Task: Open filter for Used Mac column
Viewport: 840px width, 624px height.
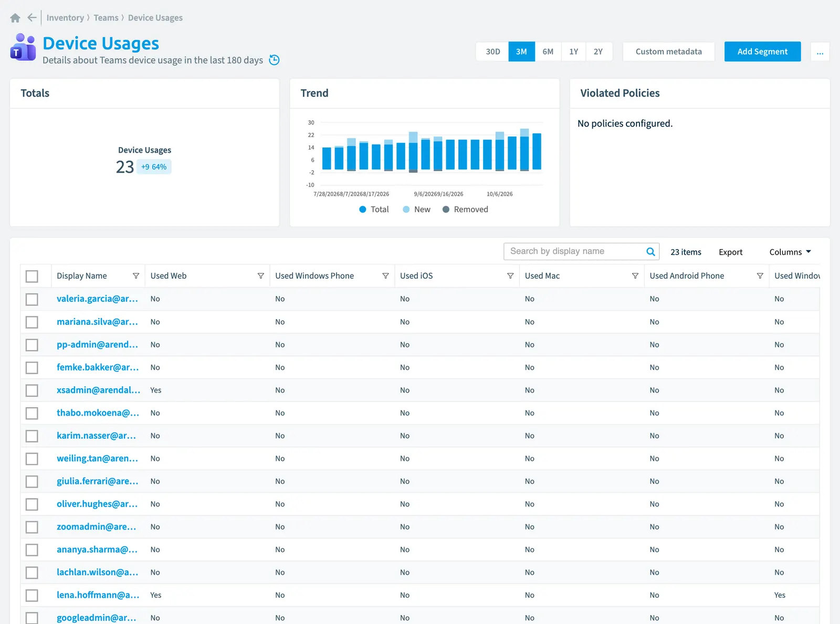Action: pyautogui.click(x=635, y=276)
